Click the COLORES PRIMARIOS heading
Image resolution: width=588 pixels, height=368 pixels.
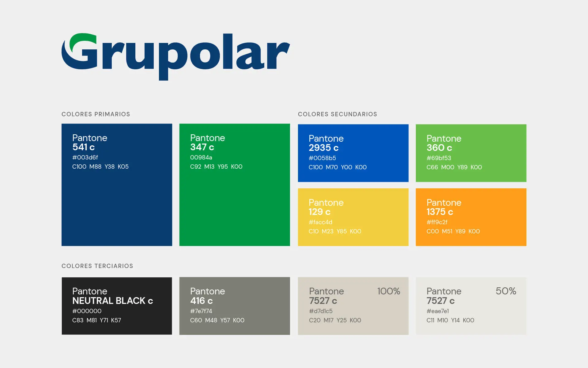pyautogui.click(x=96, y=114)
